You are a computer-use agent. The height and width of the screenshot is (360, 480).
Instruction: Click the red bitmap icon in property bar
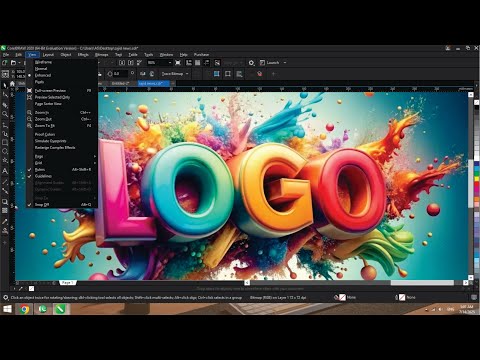(x=260, y=74)
